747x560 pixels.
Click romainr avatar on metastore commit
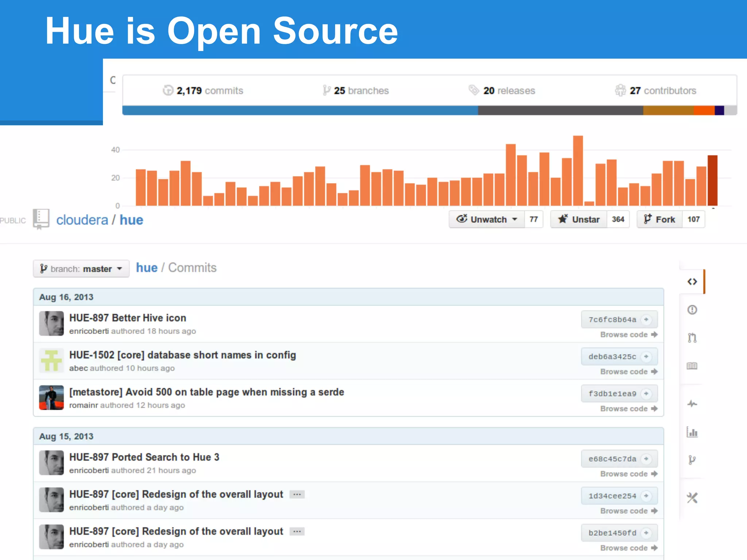click(x=51, y=397)
